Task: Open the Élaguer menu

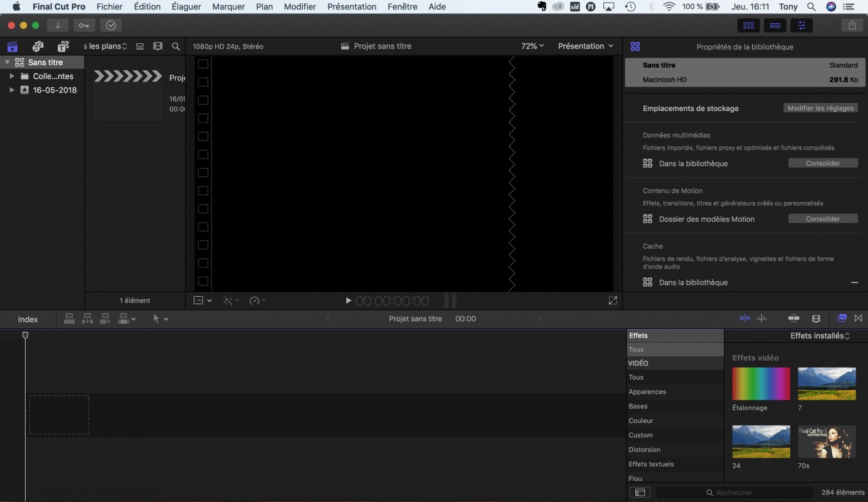Action: point(186,6)
